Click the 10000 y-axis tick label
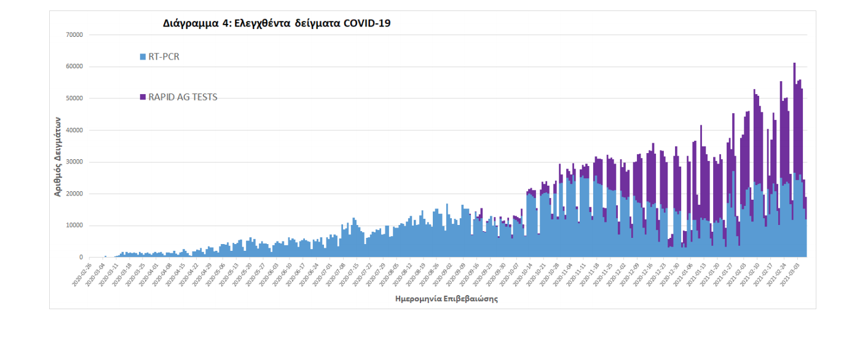Viewport: 868px width, 343px height. [74, 226]
